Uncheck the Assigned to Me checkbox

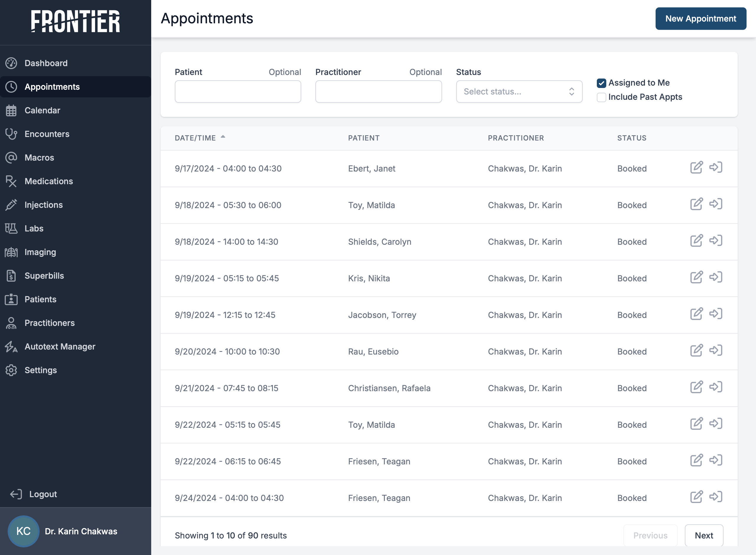pos(601,83)
